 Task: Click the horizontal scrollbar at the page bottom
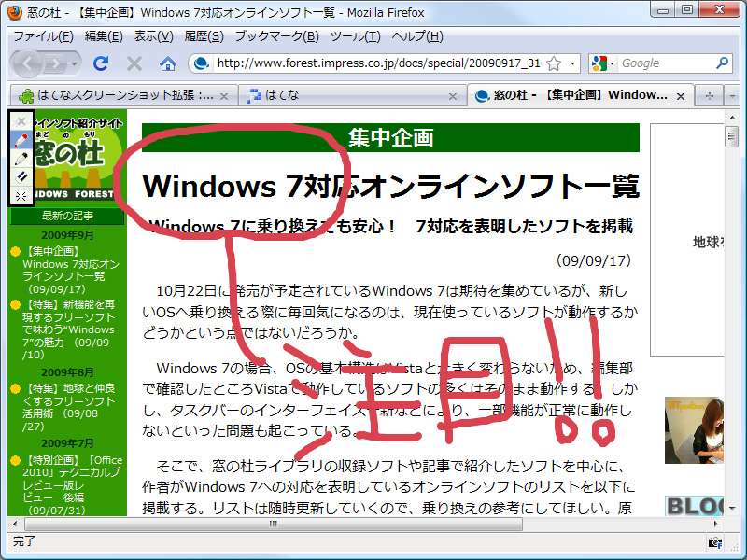272,525
